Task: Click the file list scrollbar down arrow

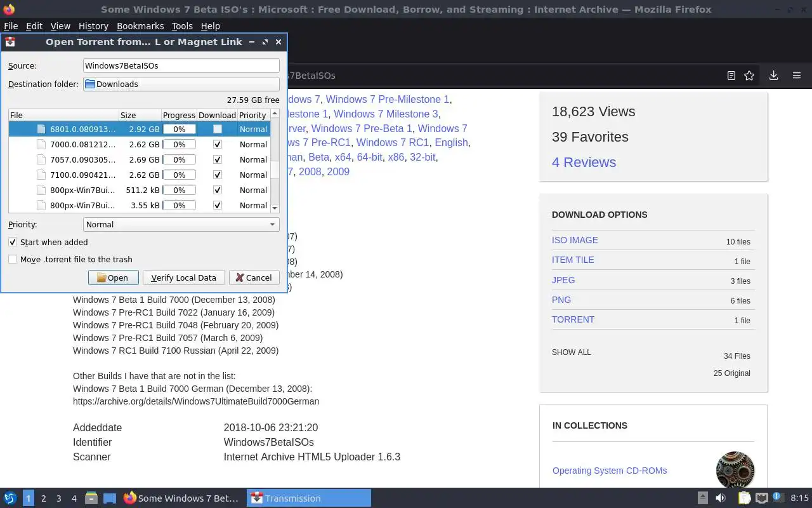Action: pos(275,208)
